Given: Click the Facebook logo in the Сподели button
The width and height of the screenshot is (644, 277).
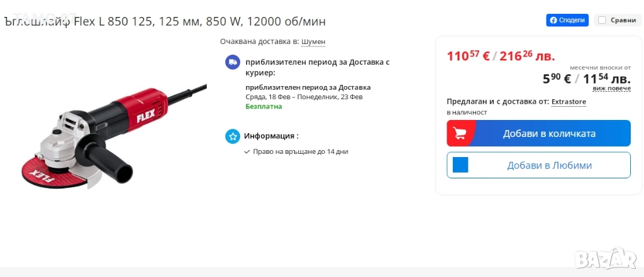Looking at the screenshot, I should 553,20.
